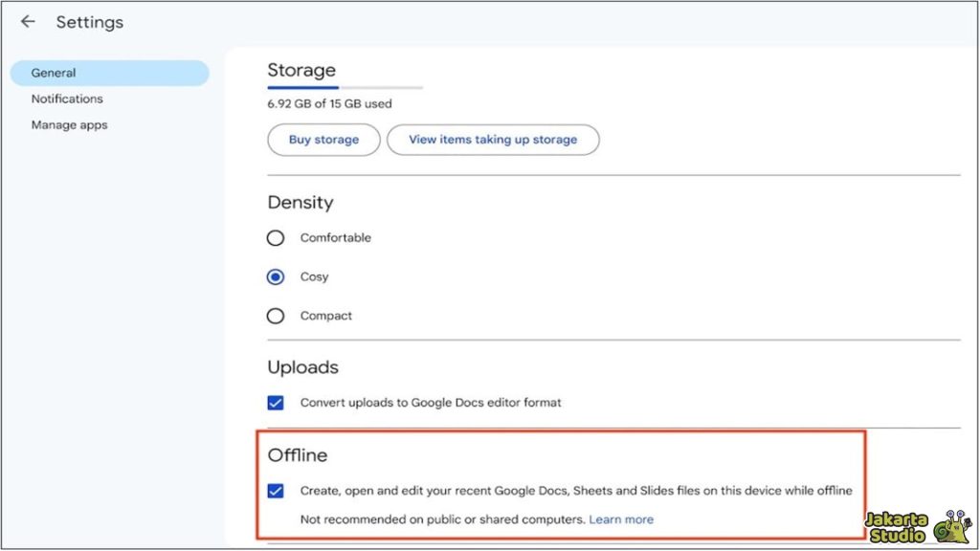Select the Comfortable density option

pos(276,238)
